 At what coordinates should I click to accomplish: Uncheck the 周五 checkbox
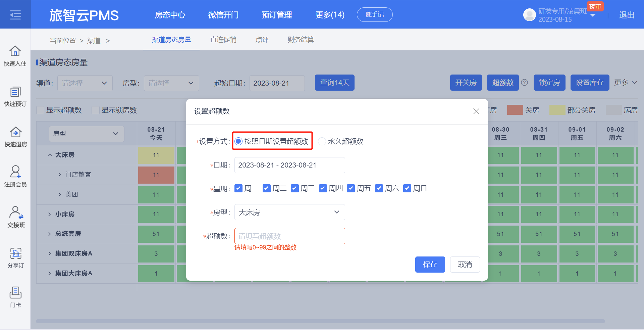click(351, 188)
